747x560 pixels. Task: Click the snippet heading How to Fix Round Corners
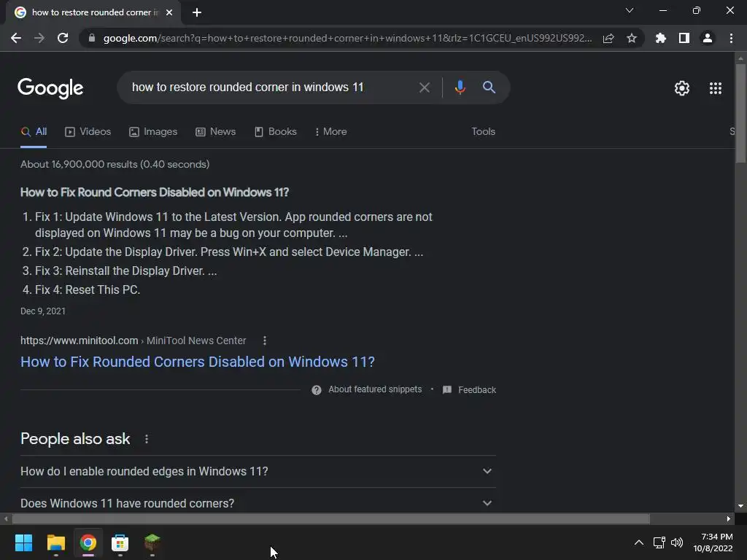pos(155,192)
